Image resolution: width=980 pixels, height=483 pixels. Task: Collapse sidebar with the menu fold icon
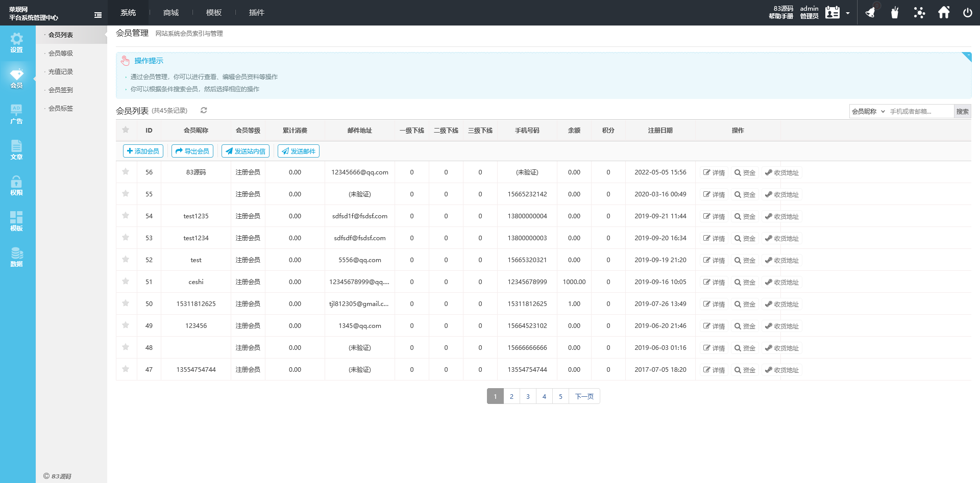[98, 15]
